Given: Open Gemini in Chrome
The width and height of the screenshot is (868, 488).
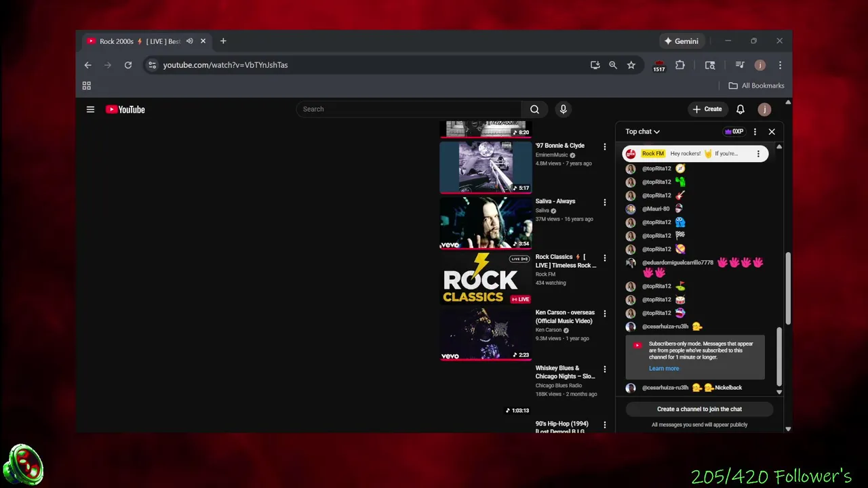Looking at the screenshot, I should pos(682,41).
